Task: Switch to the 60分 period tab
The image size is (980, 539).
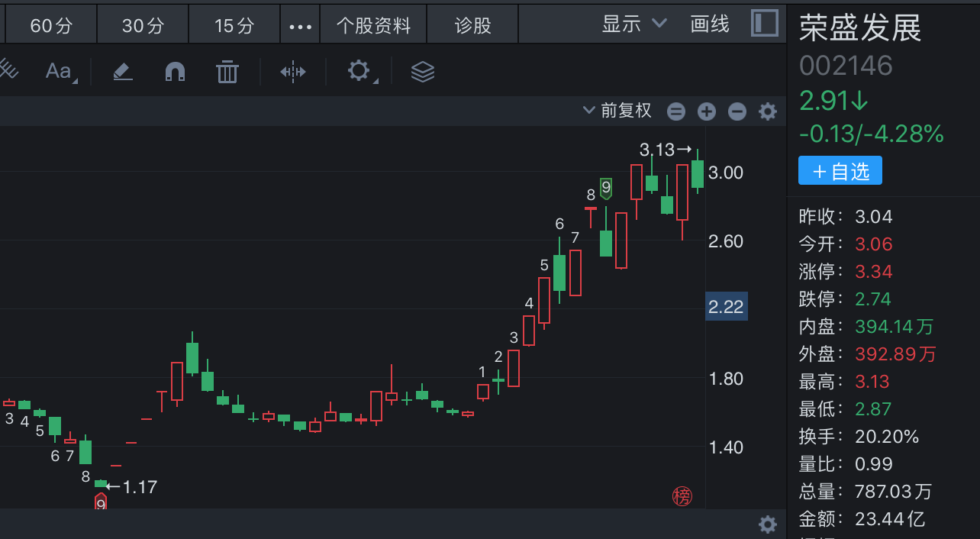Action: [51, 26]
